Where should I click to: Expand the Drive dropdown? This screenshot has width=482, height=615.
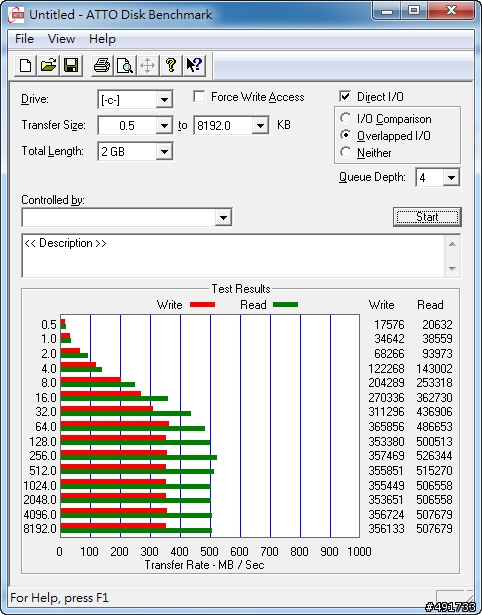[x=164, y=100]
